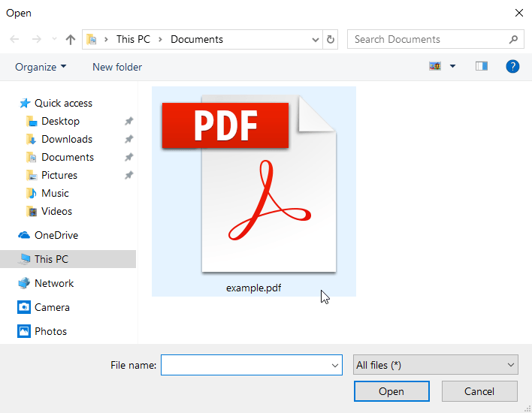Open Videos in the navigation pane
This screenshot has height=413, width=532.
pyautogui.click(x=56, y=211)
